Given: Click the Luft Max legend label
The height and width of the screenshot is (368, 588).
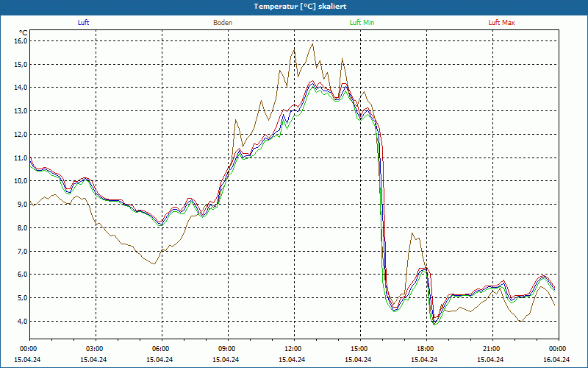Looking at the screenshot, I should (501, 23).
